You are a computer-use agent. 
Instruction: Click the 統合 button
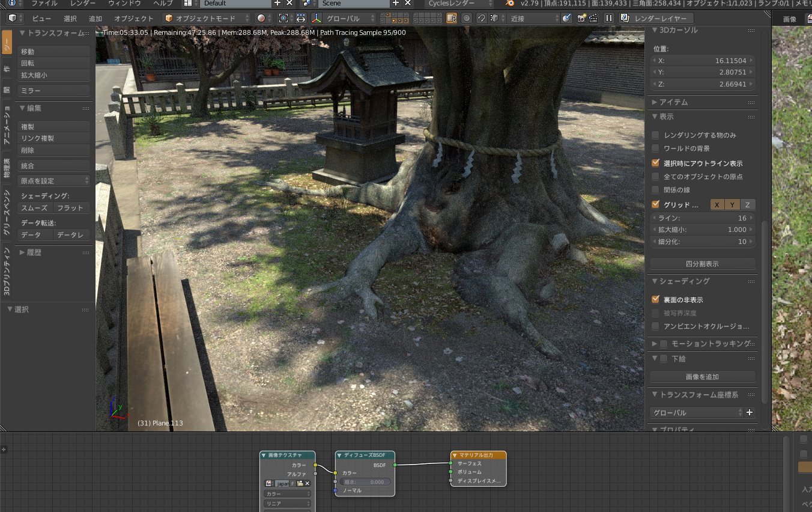(x=54, y=165)
